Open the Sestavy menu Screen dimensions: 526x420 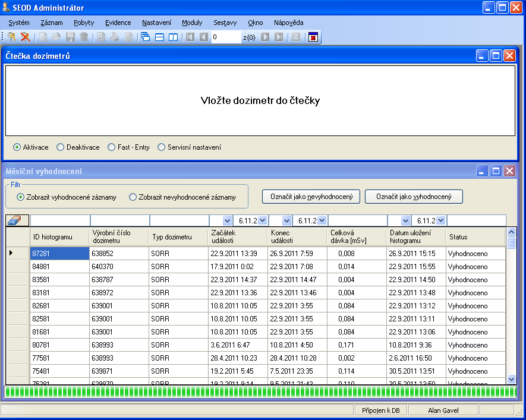tap(225, 23)
